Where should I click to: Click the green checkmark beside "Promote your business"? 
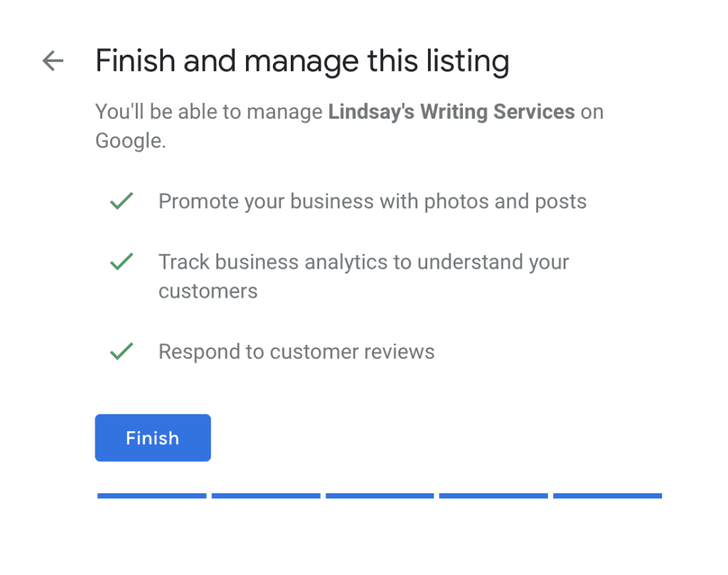coord(121,201)
